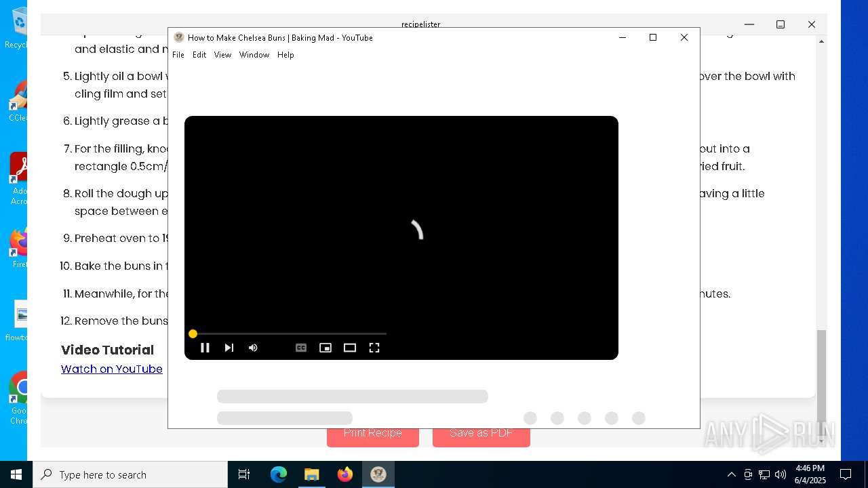The height and width of the screenshot is (488, 868).
Task: Click the video progress bar
Action: click(288, 333)
